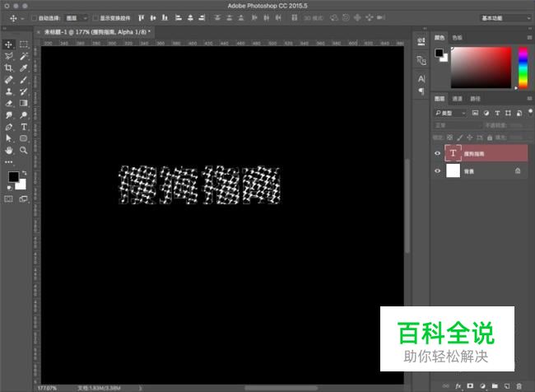Align horizontal centers in options bar
This screenshot has height=392, width=535.
click(190, 18)
